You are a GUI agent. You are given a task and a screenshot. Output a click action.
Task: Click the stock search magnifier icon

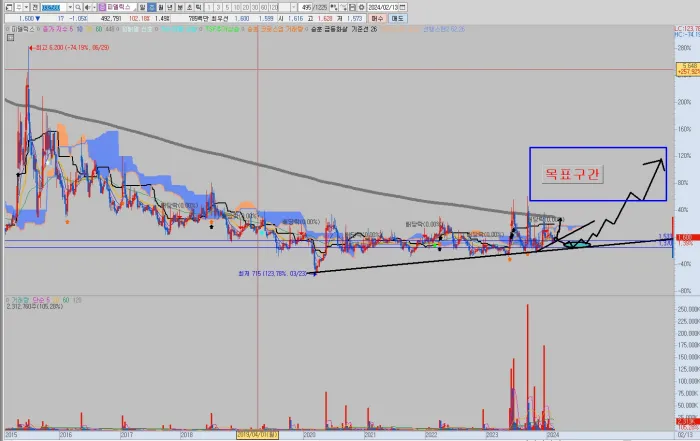pos(78,7)
